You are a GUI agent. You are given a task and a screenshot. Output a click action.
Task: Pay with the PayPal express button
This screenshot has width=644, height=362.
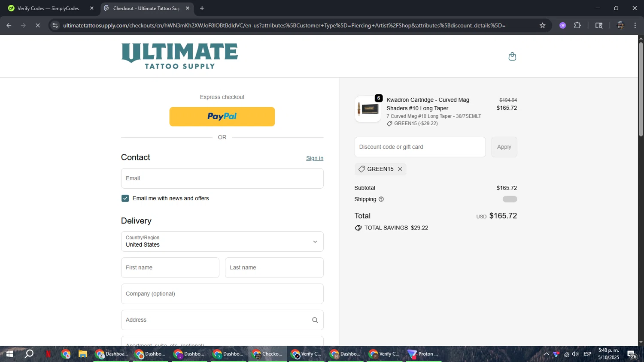click(222, 117)
